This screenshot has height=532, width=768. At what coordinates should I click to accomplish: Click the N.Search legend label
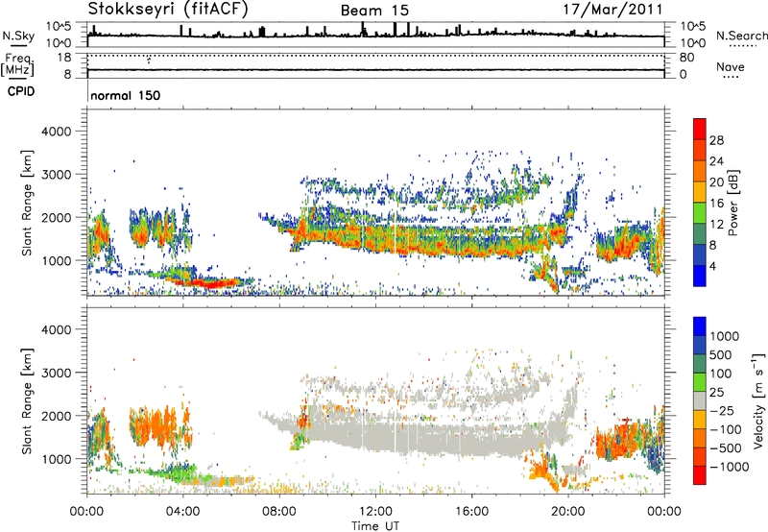741,36
